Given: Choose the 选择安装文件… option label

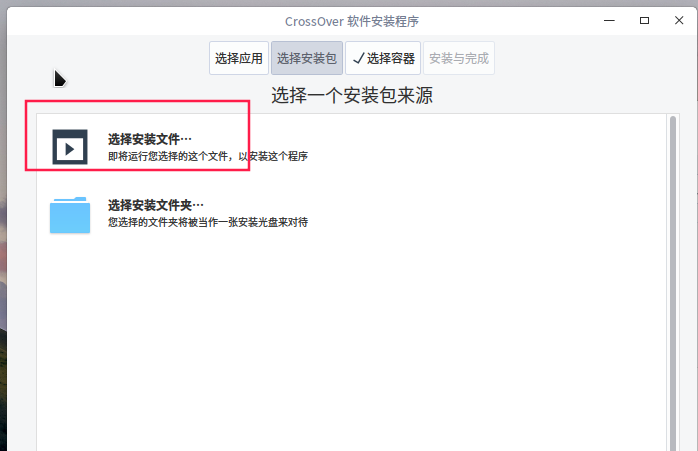Looking at the screenshot, I should pos(150,139).
